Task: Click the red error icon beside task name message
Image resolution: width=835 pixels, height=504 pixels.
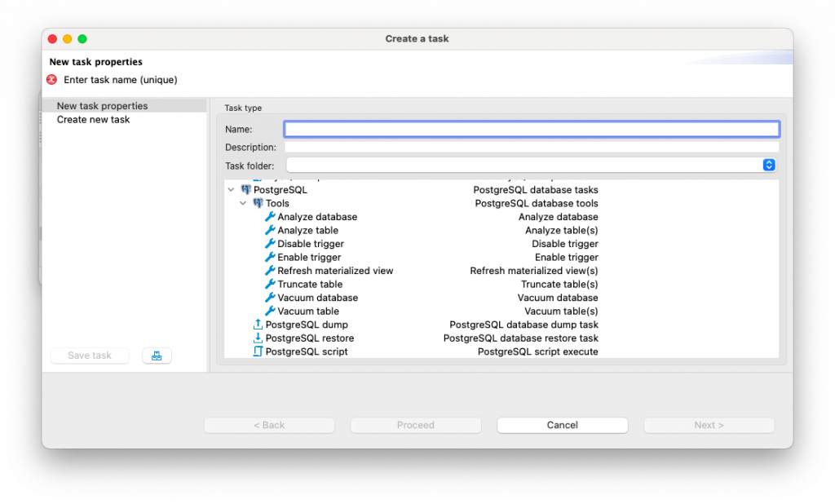Action: click(x=51, y=79)
